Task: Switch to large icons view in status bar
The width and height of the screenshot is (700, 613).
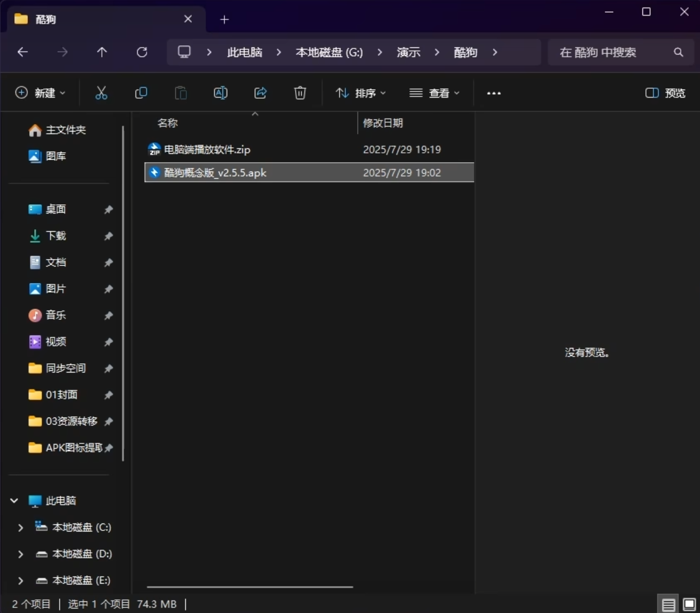Action: pos(688,604)
